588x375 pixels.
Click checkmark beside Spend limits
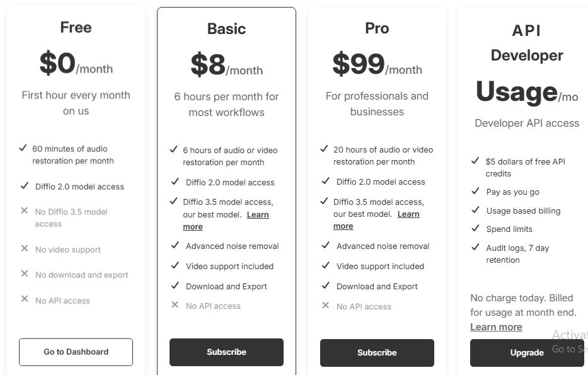click(x=476, y=229)
